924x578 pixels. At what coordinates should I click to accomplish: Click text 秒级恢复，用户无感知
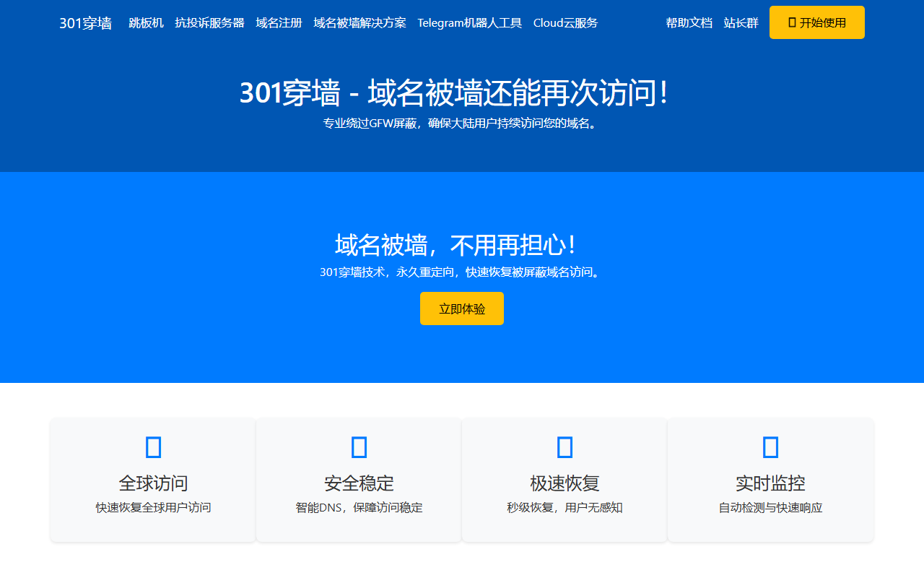(x=565, y=507)
